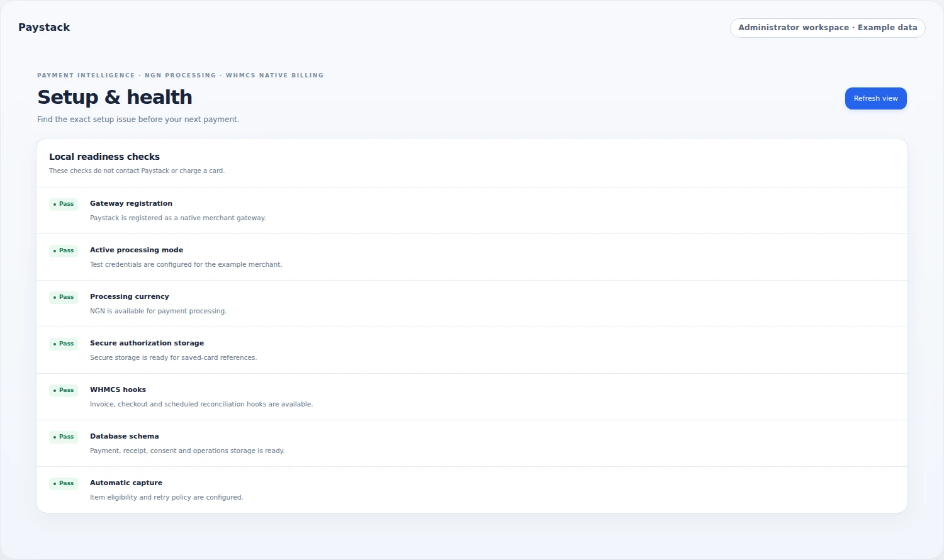Click the Pass badge for Processing currency

click(64, 297)
